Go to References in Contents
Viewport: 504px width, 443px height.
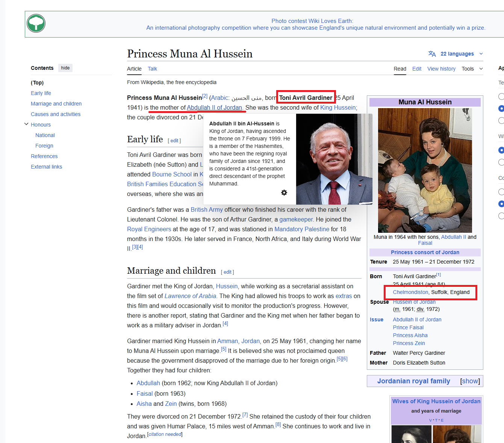(44, 156)
